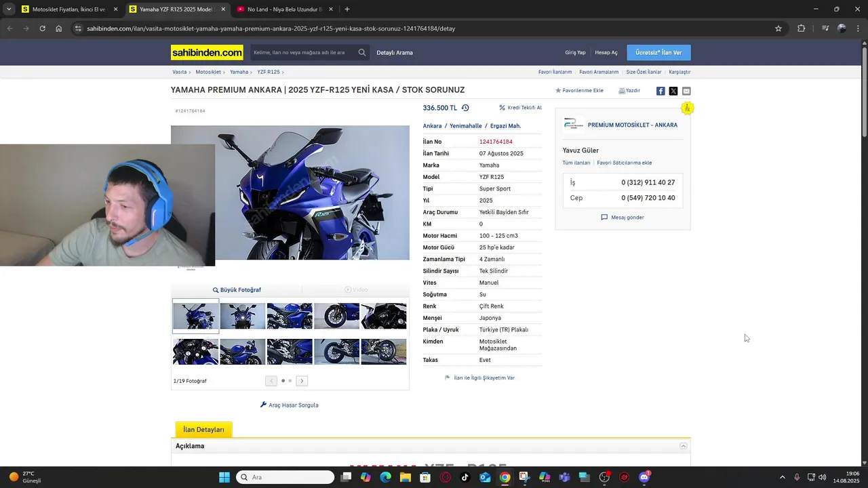This screenshot has width=868, height=488.
Task: Share listing on Facebook
Action: pyautogui.click(x=660, y=91)
